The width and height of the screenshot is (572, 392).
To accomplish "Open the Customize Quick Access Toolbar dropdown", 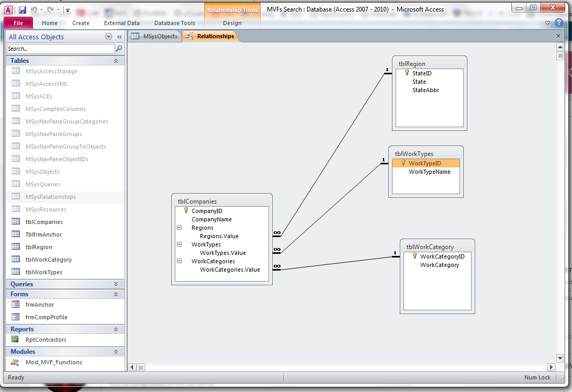I will [68, 10].
